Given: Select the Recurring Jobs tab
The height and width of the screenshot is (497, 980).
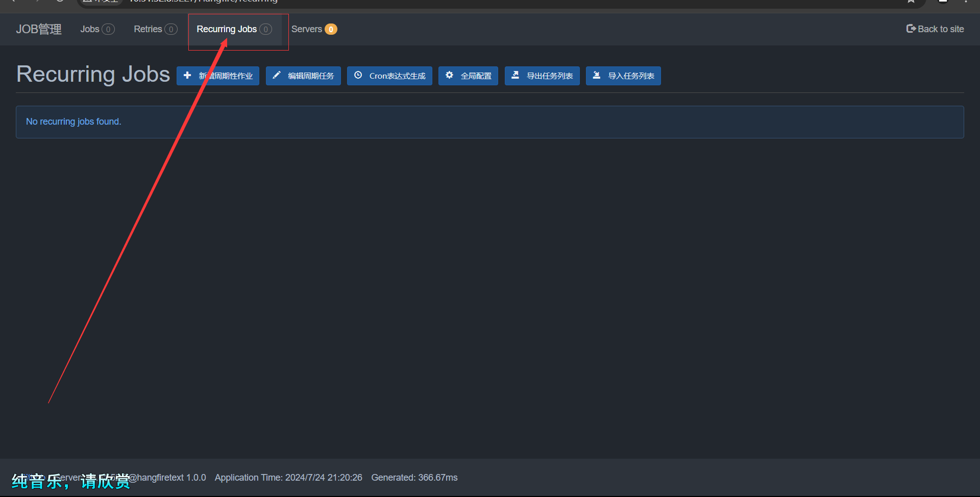Looking at the screenshot, I should pos(234,29).
